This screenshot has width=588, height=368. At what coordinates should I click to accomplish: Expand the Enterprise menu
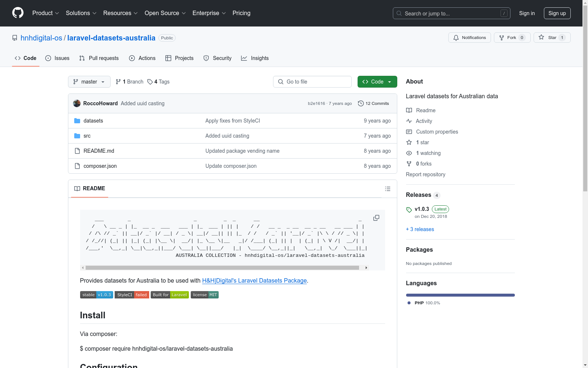point(209,13)
